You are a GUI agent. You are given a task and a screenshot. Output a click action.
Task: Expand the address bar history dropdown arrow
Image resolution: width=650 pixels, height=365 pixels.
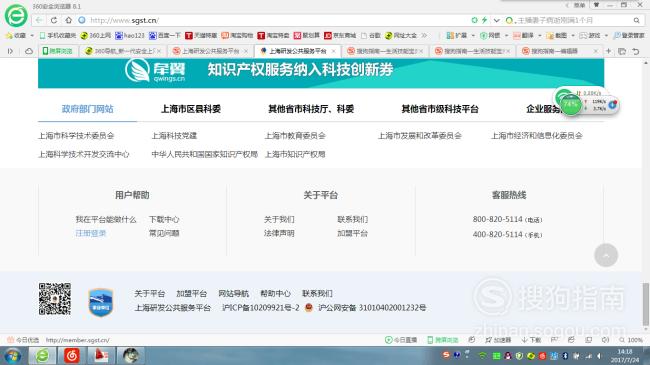point(496,20)
